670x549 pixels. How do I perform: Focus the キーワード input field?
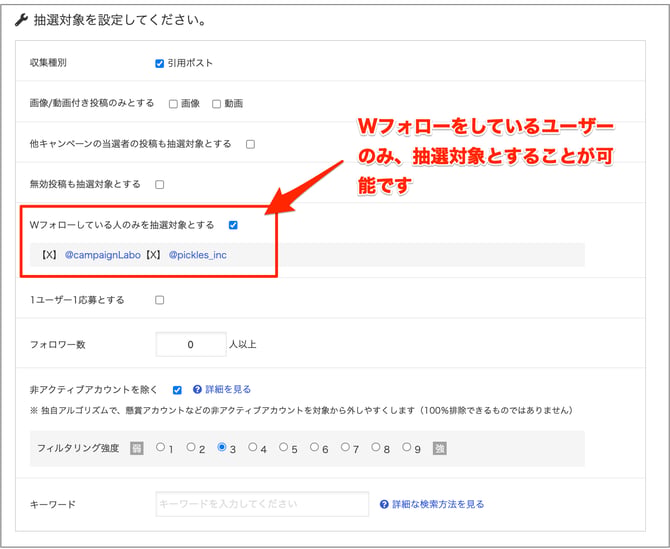tap(262, 504)
